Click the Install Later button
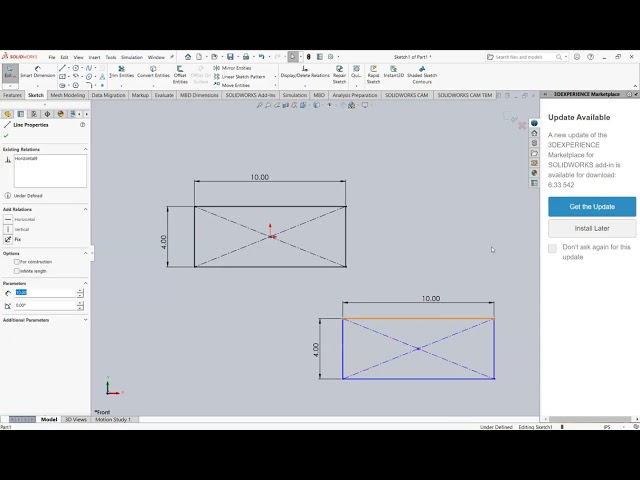 pyautogui.click(x=592, y=228)
